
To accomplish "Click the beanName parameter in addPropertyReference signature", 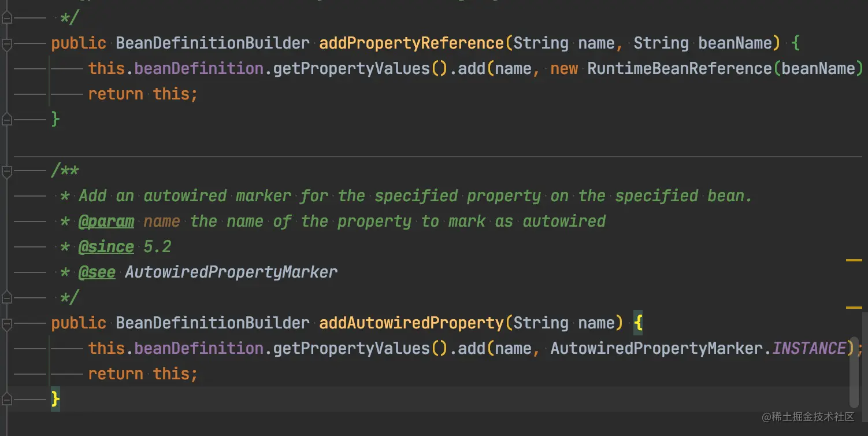I will pyautogui.click(x=735, y=43).
